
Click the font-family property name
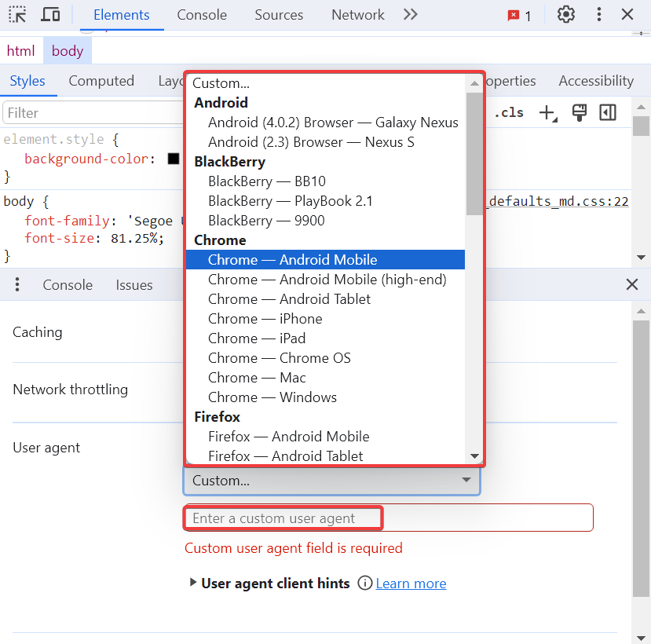67,221
